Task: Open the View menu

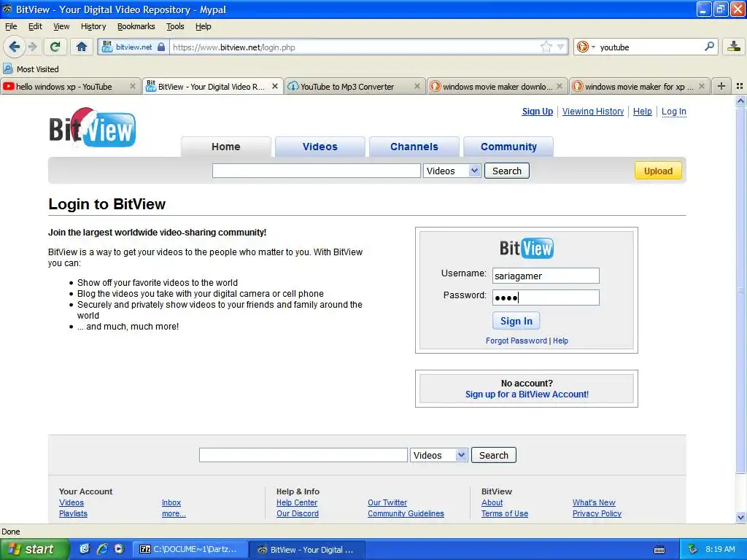Action: tap(61, 26)
